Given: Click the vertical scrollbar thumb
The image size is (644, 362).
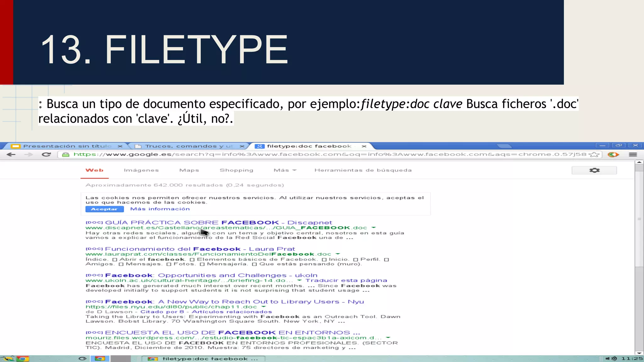Looking at the screenshot, I should point(639,219).
